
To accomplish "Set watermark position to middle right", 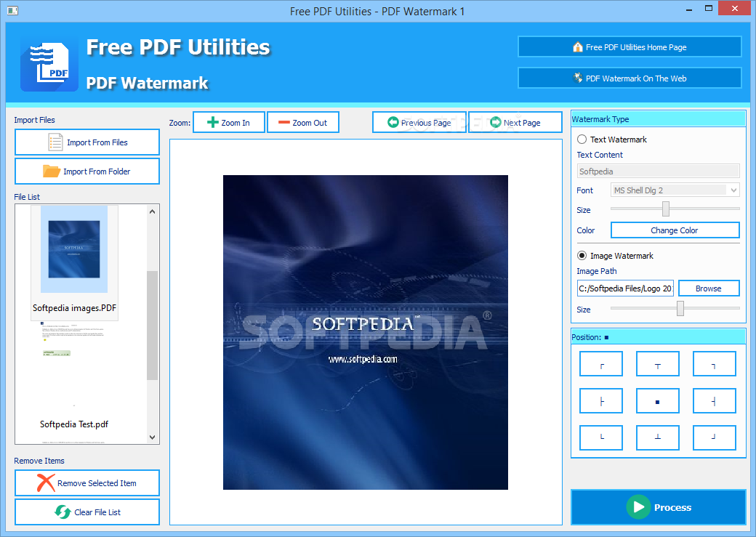I will [x=714, y=401].
